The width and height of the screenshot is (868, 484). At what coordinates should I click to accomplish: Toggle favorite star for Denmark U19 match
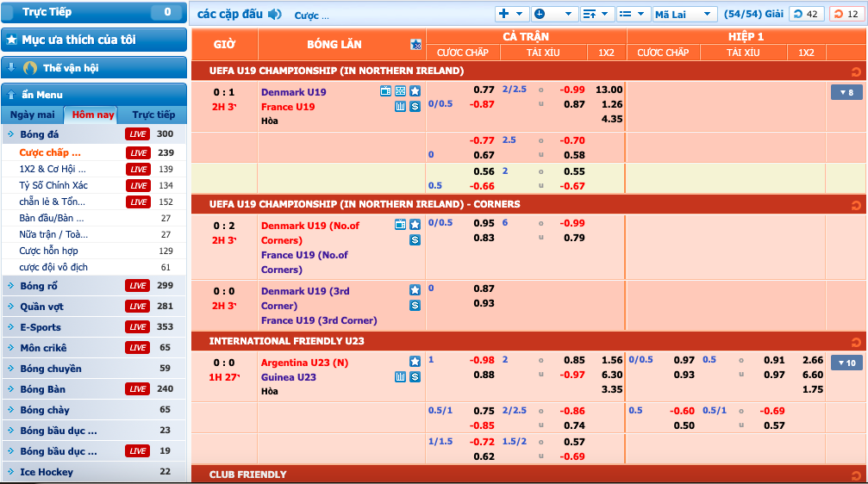[415, 91]
